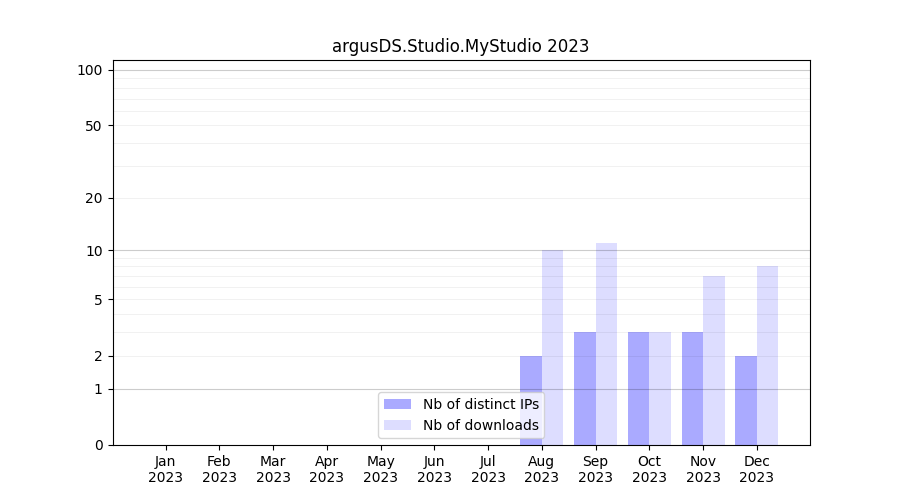
Task: Select the 'Nb of downloads' legend label
Action: coord(480,425)
